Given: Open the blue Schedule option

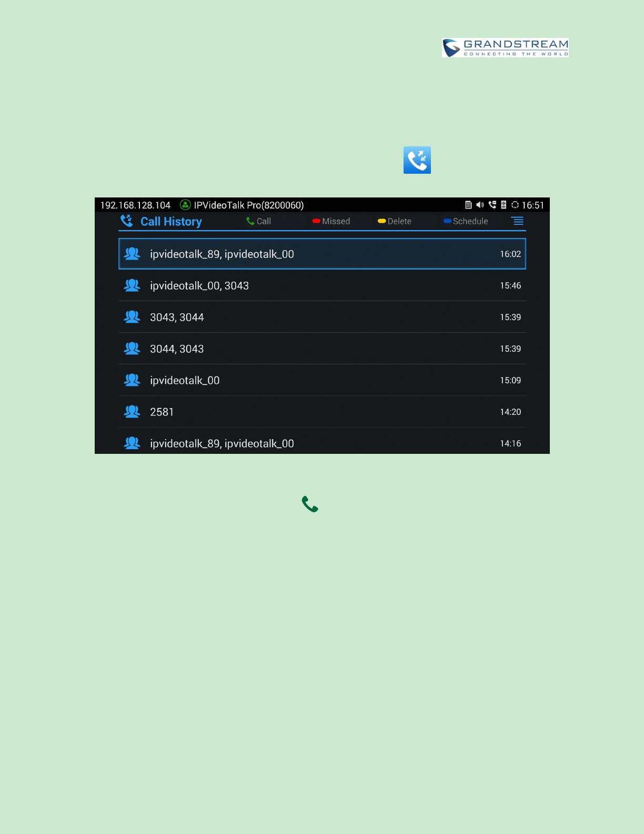Looking at the screenshot, I should [x=466, y=221].
